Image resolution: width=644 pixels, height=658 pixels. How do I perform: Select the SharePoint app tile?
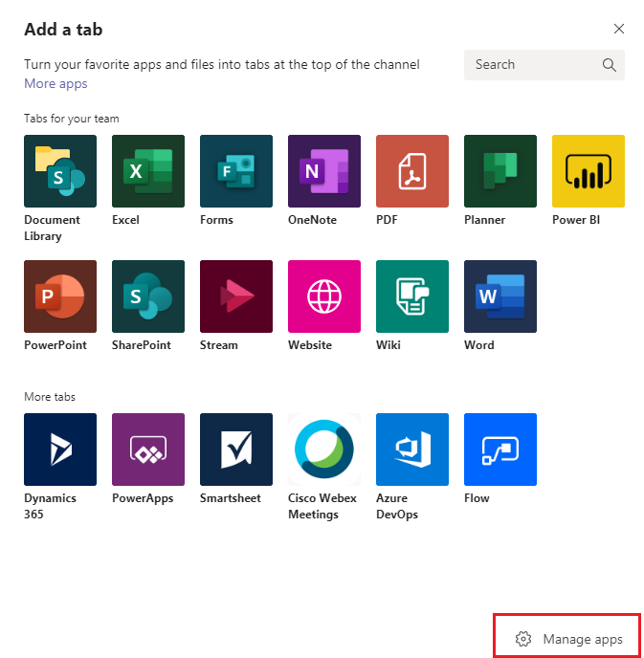tap(148, 296)
